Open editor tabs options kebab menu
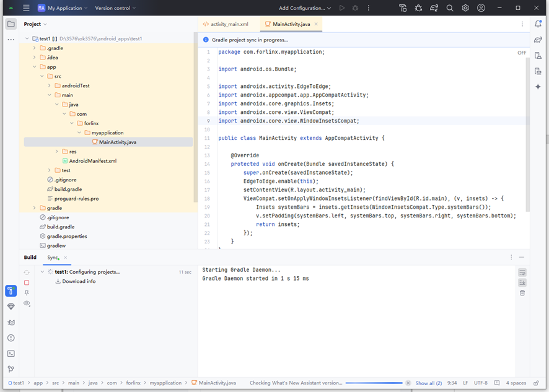This screenshot has width=549, height=392. 522,24
